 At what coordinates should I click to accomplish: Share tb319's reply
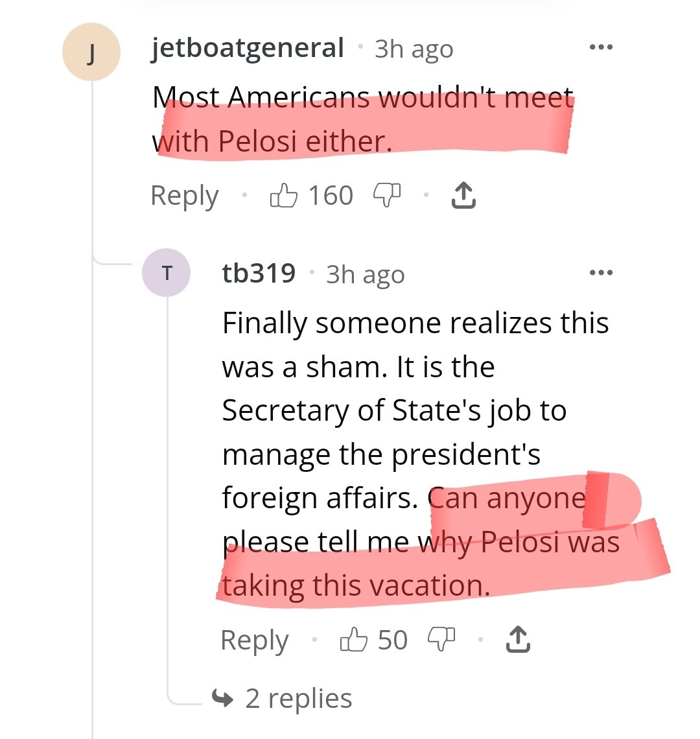point(517,640)
